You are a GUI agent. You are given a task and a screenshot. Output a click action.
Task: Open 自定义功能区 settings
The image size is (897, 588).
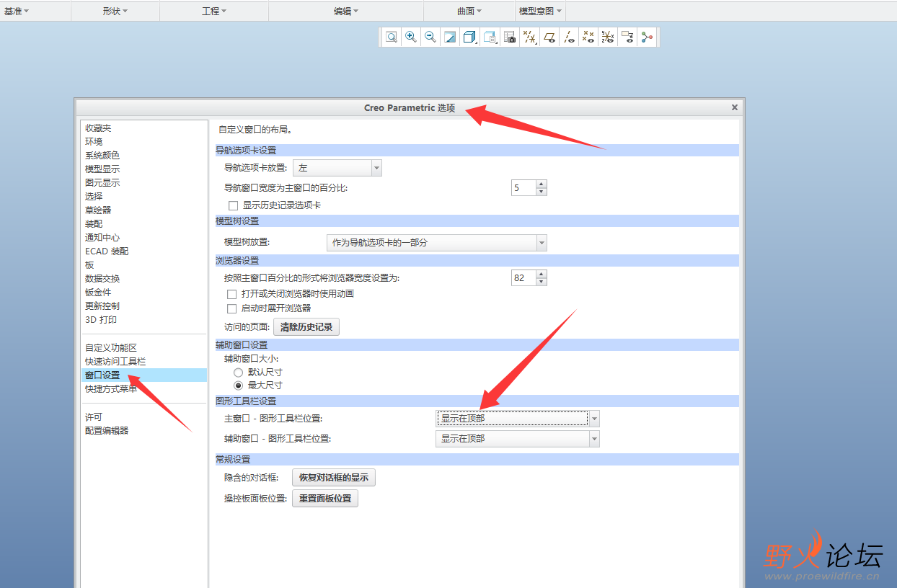click(x=111, y=348)
